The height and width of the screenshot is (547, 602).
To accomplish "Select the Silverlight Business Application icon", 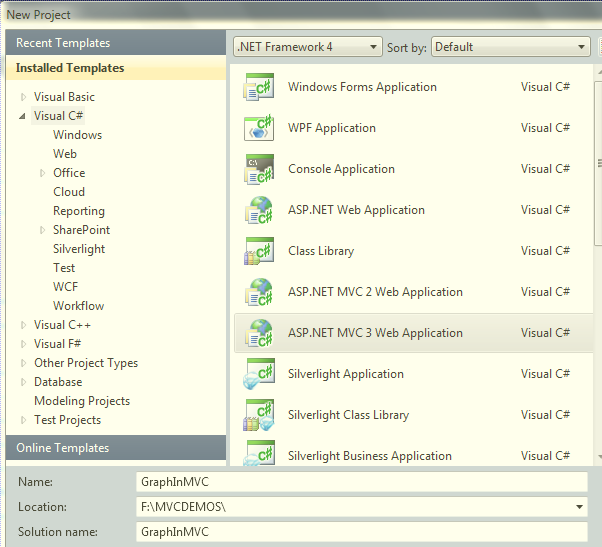I will [259, 454].
